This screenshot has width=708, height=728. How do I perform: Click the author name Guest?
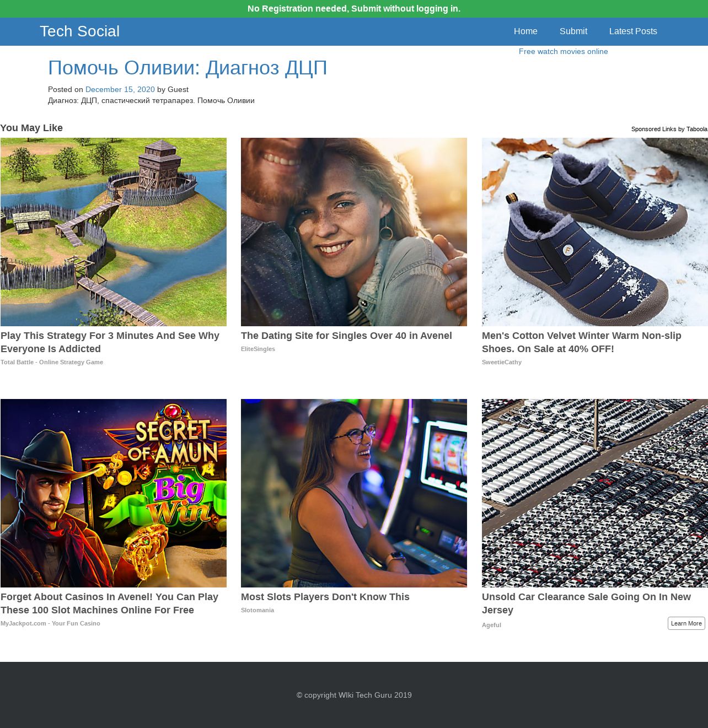pyautogui.click(x=178, y=89)
